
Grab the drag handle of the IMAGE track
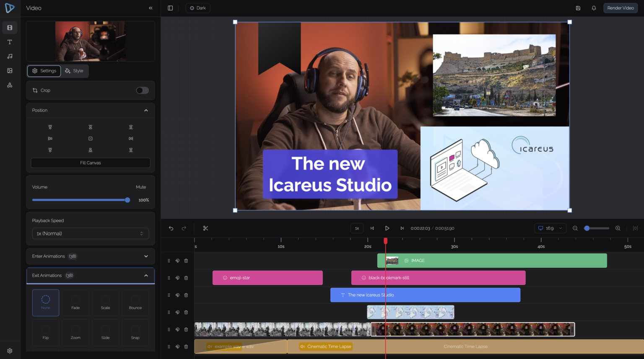pyautogui.click(x=169, y=261)
